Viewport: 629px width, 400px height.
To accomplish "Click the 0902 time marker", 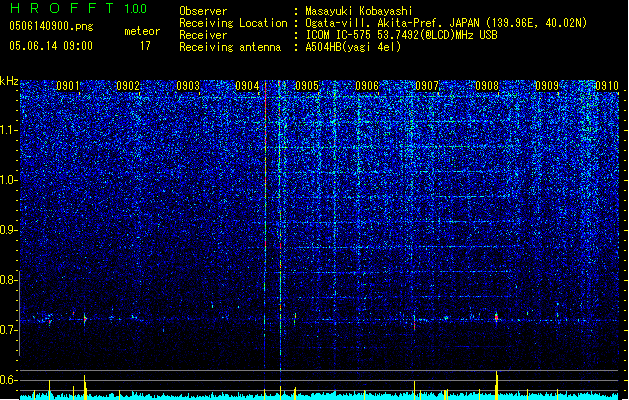I will pos(128,86).
